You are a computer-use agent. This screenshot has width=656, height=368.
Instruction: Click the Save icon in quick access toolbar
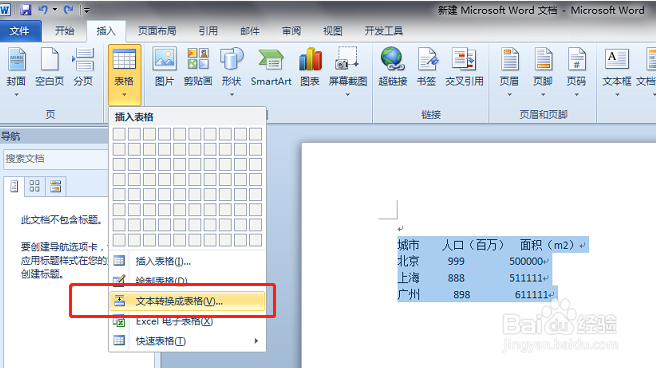[26, 9]
